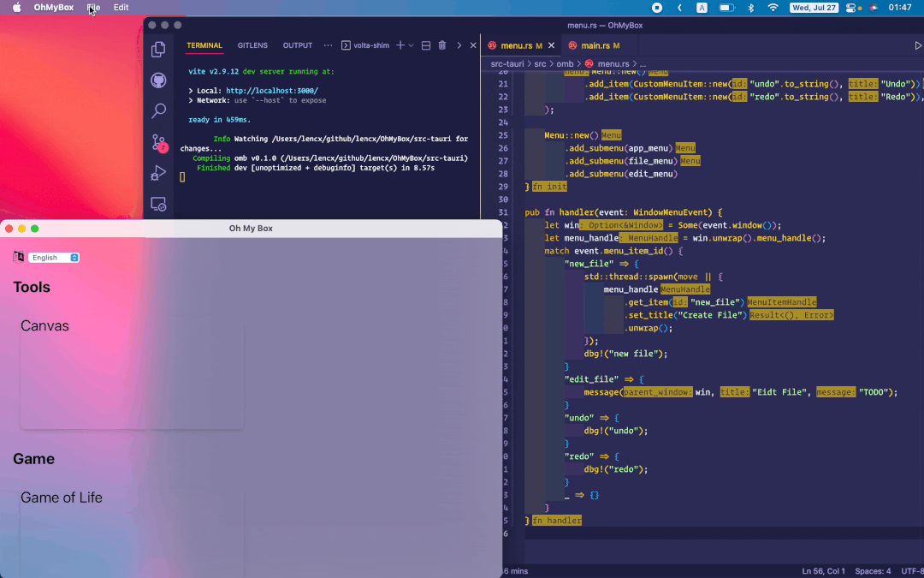The image size is (924, 578).
Task: Open the GitHub panel in activity bar
Action: (158, 80)
